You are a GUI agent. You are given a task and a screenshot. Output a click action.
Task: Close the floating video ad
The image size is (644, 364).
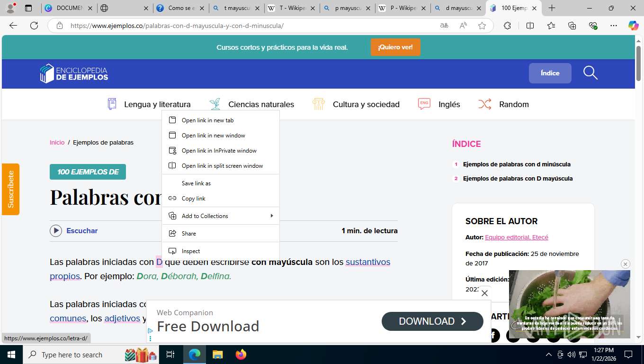pos(626,264)
